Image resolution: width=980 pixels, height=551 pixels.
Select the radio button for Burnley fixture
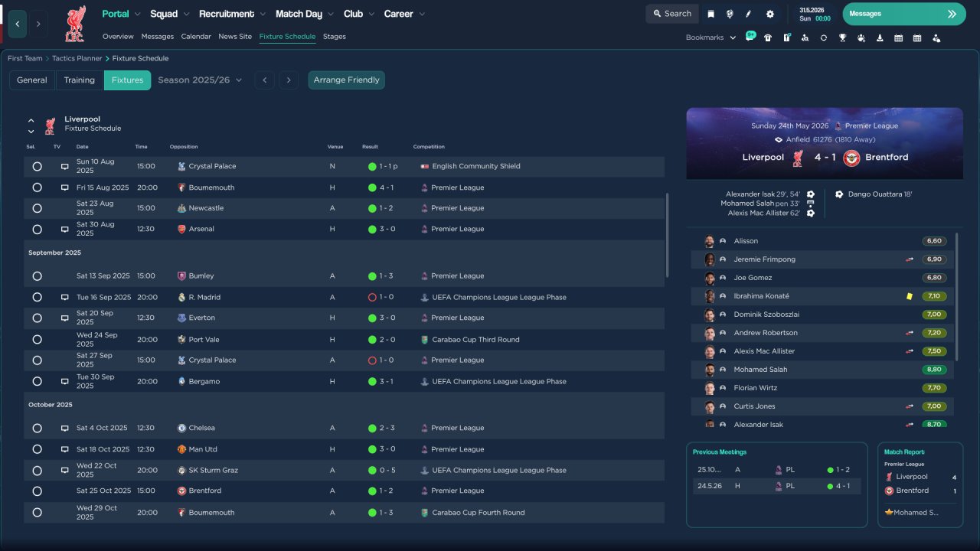coord(37,275)
